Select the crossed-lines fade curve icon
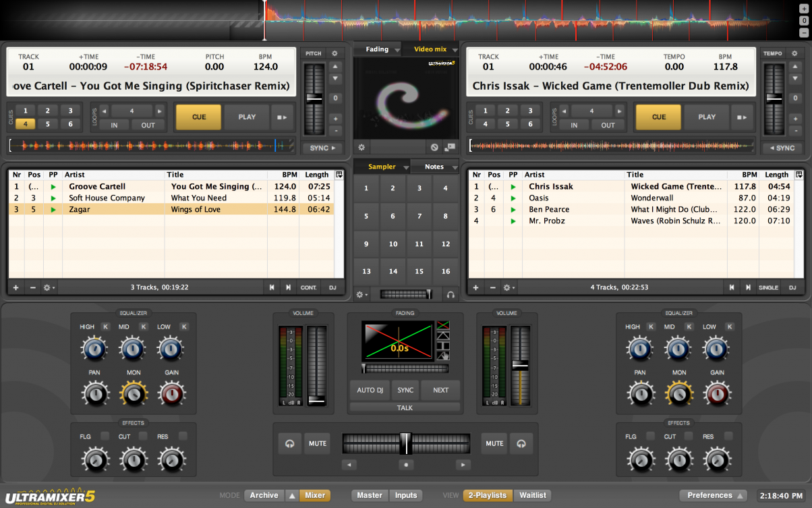812x508 pixels. tap(443, 327)
